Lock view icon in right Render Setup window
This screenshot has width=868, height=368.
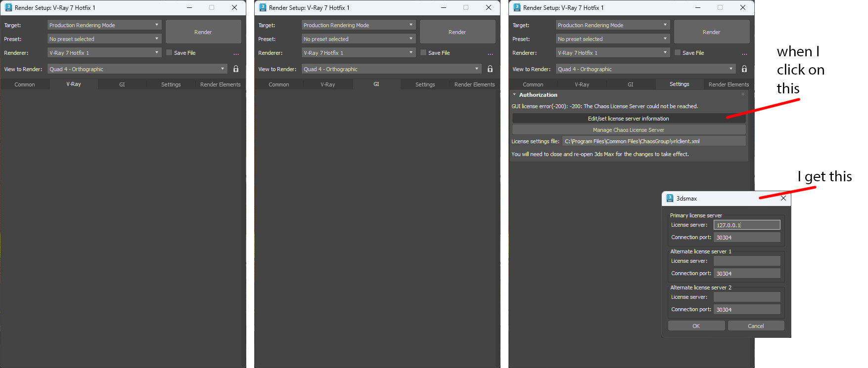(x=744, y=69)
